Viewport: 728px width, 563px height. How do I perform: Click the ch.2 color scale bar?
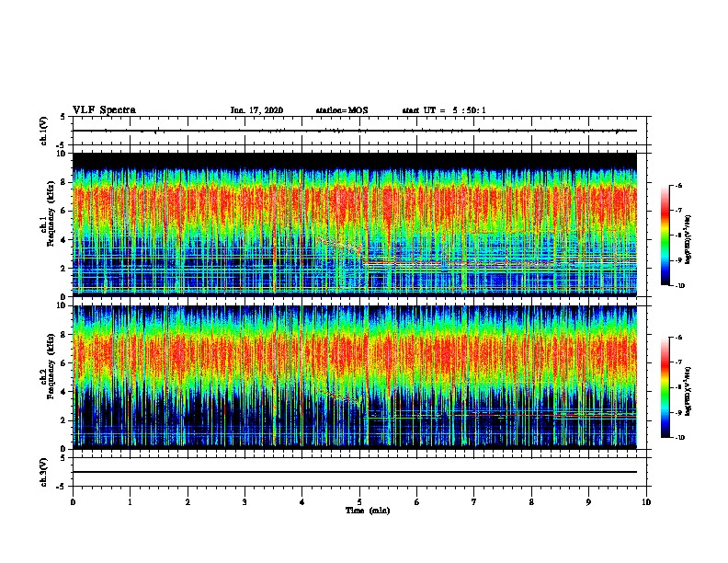tap(665, 387)
